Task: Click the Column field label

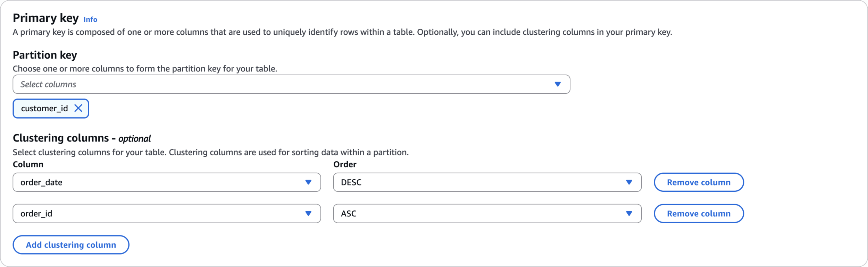Action: click(28, 164)
